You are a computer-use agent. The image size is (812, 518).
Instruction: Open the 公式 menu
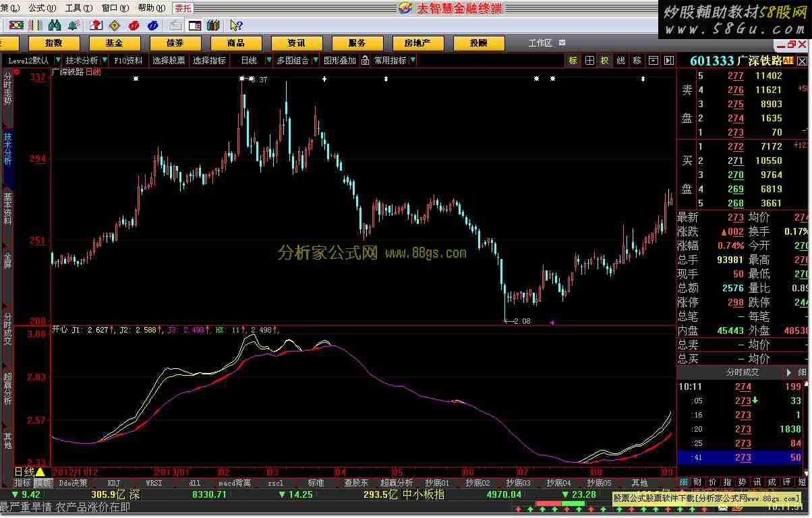click(x=41, y=7)
